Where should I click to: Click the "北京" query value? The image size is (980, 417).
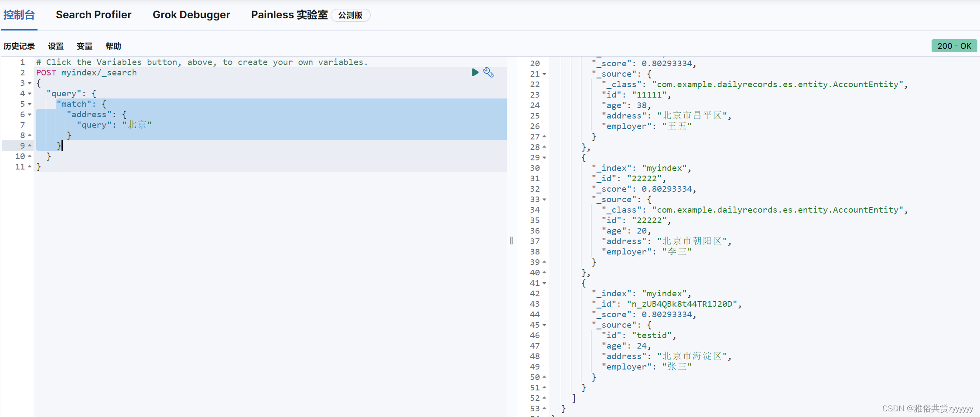[x=137, y=125]
